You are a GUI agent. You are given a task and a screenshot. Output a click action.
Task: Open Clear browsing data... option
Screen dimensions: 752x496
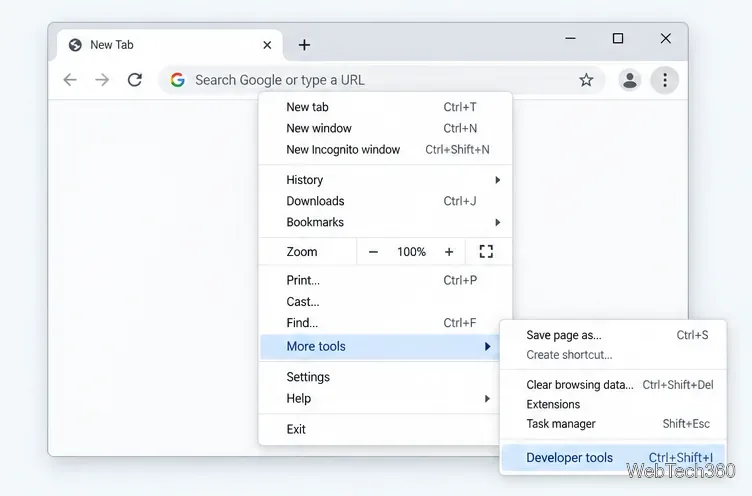click(x=613, y=385)
